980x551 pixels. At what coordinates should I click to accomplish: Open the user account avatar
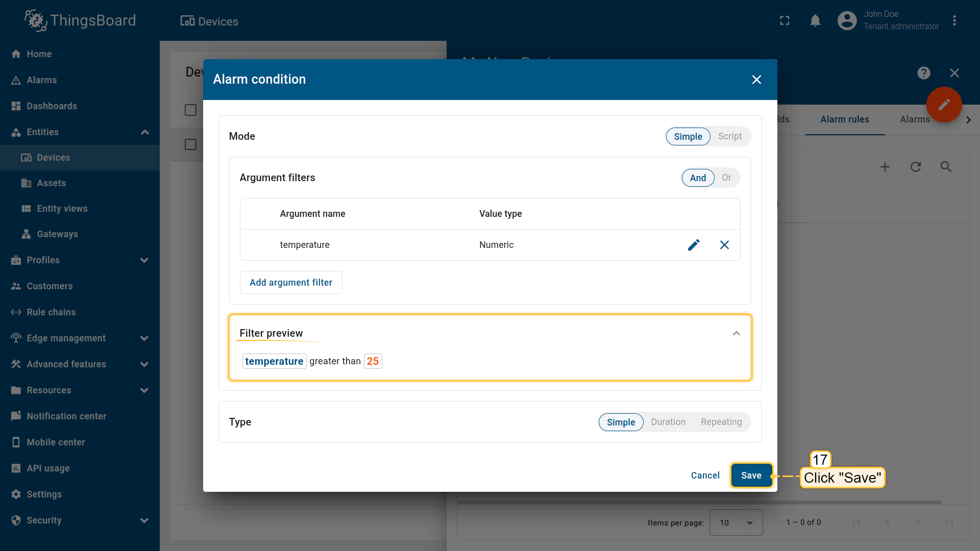847,21
